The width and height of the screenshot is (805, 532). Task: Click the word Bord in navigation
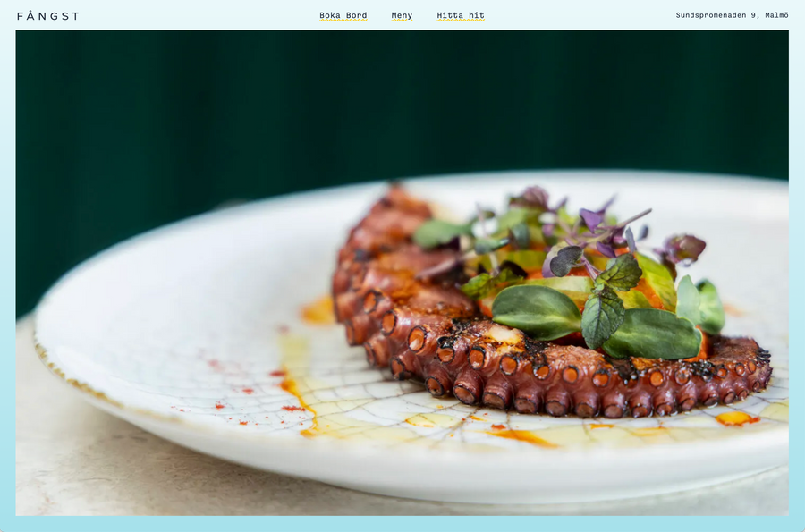click(x=356, y=15)
